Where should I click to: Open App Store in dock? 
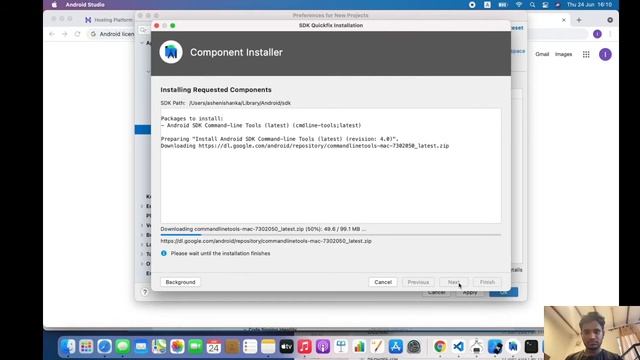click(x=396, y=347)
